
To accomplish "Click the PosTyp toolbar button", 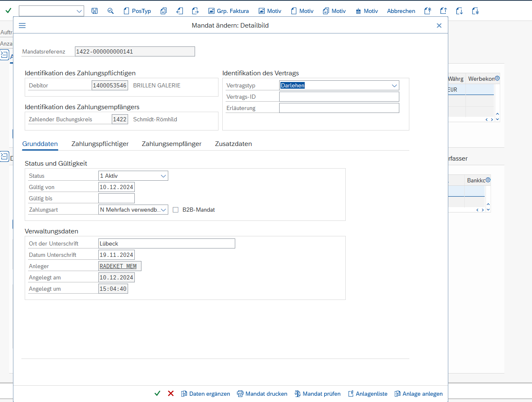I will pos(137,11).
